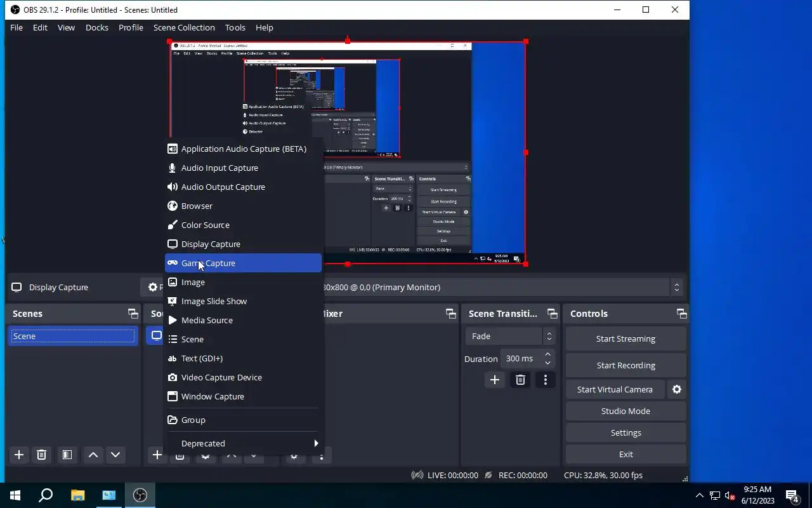Viewport: 812px width, 508px height.
Task: Click the CPU 32.8%, 30.00 fps status text
Action: (x=603, y=475)
